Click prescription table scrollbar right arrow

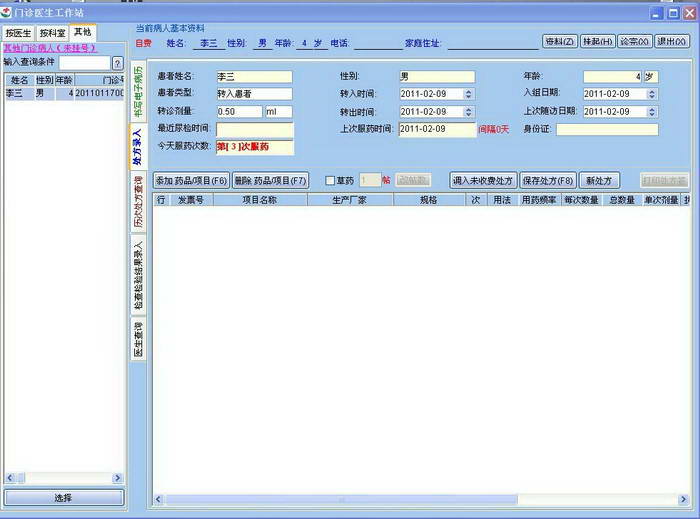[x=683, y=499]
